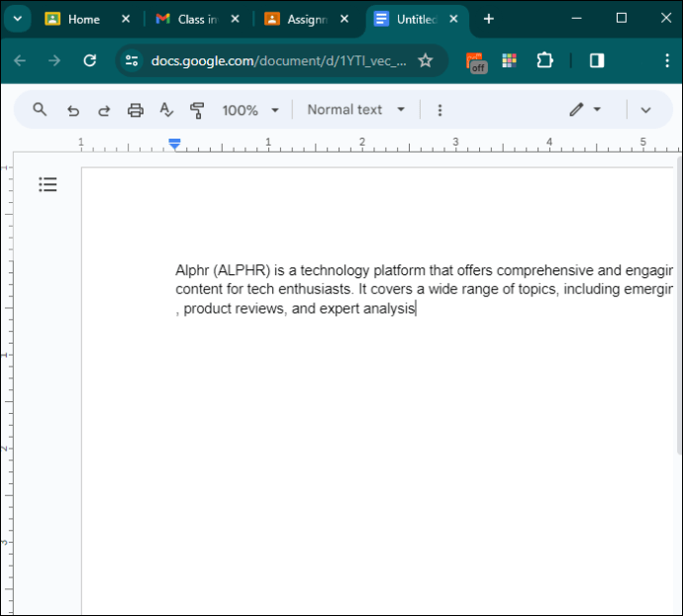Collapse the menus with chevron
The width and height of the screenshot is (683, 616).
(x=645, y=110)
